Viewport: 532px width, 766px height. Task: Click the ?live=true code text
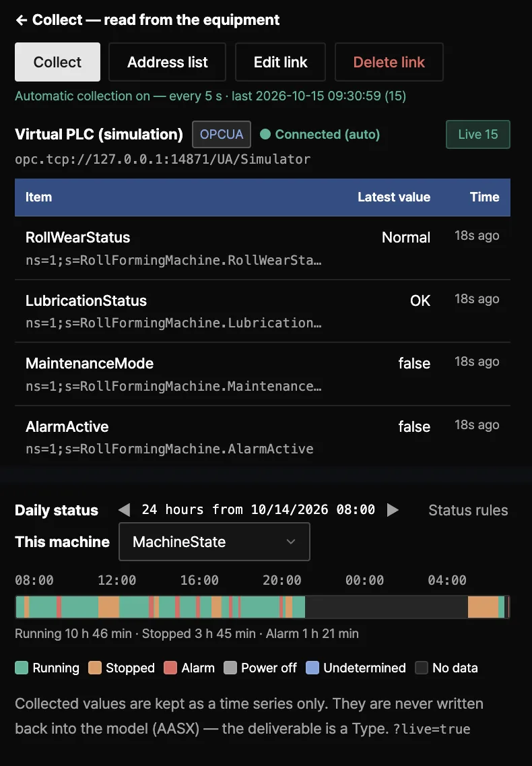432,729
